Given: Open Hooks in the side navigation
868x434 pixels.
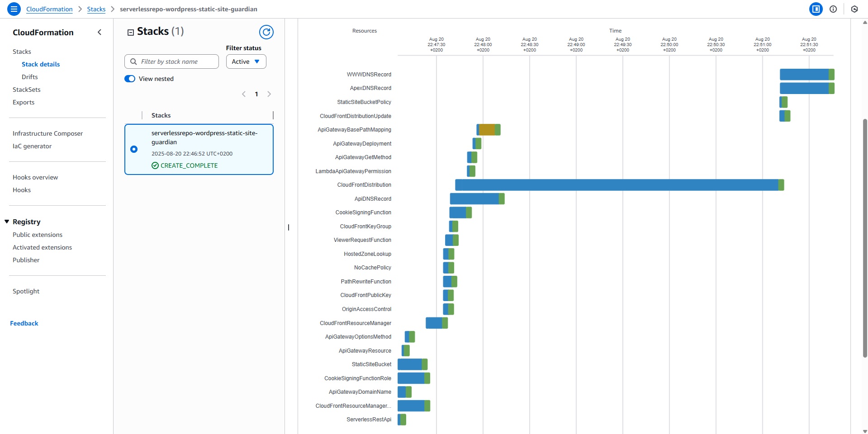Looking at the screenshot, I should point(22,190).
